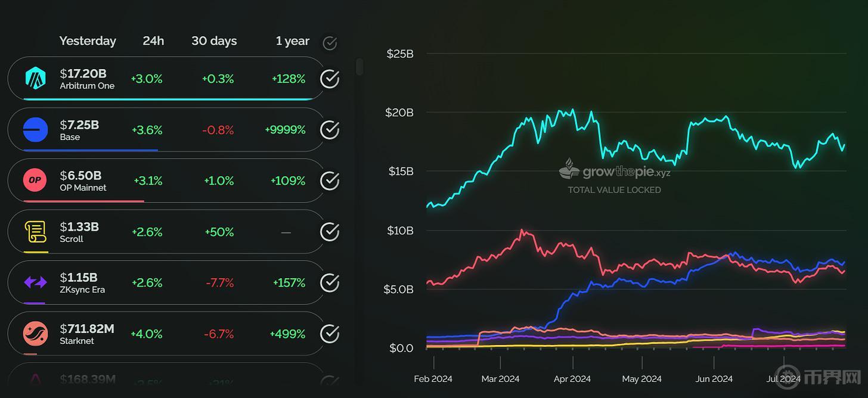Click the Base chain logo icon
Viewport: 868px width, 398px height.
(35, 130)
